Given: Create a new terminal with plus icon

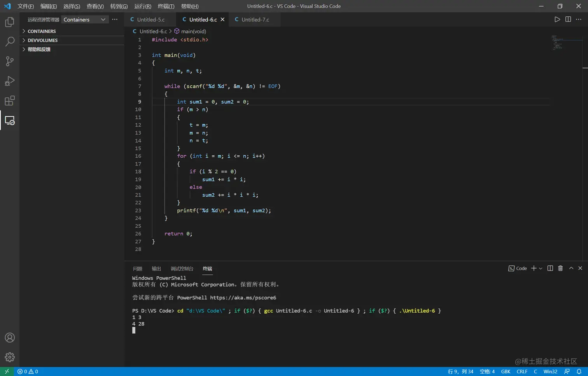Looking at the screenshot, I should click(534, 268).
